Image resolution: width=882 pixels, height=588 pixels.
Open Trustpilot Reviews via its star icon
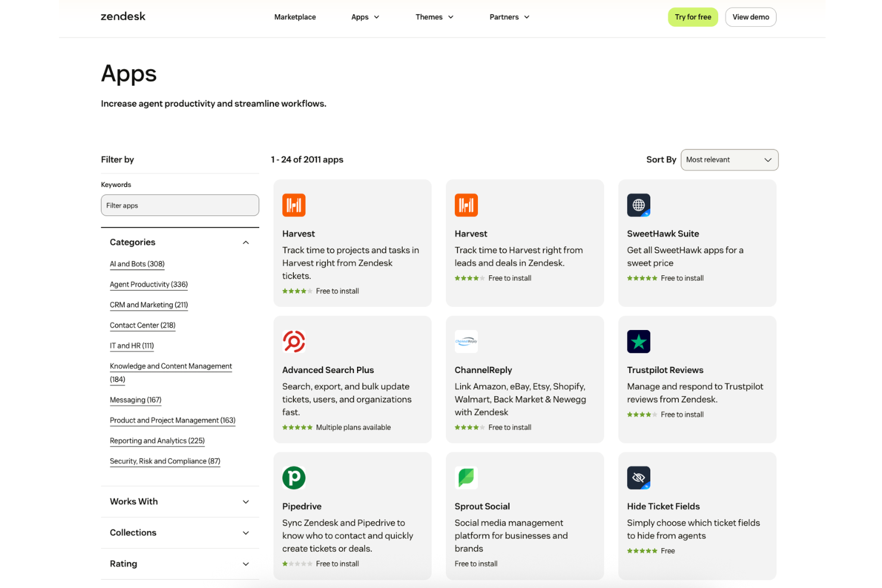click(639, 341)
